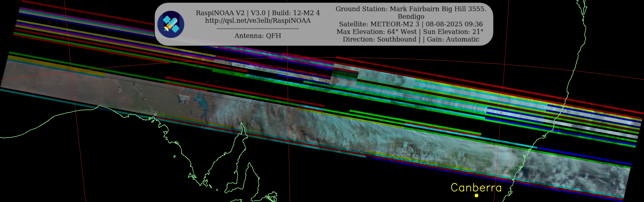Select the Antenna: QFH label

[258, 36]
